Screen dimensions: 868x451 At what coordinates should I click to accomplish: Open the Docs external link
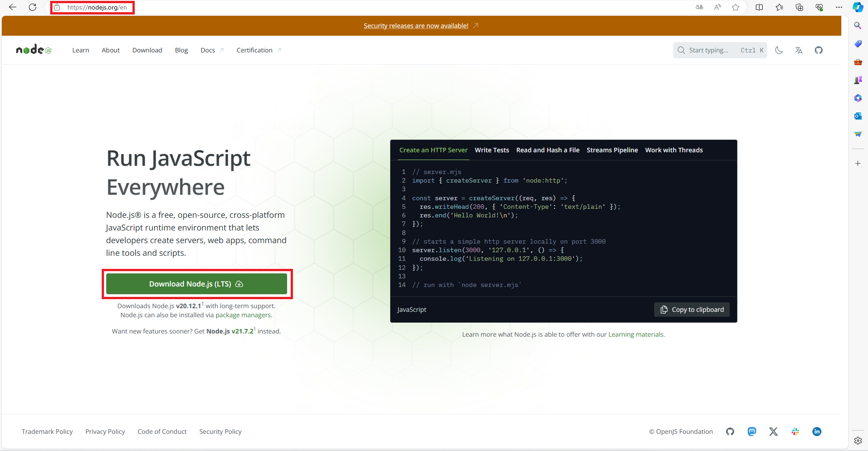[x=212, y=50]
